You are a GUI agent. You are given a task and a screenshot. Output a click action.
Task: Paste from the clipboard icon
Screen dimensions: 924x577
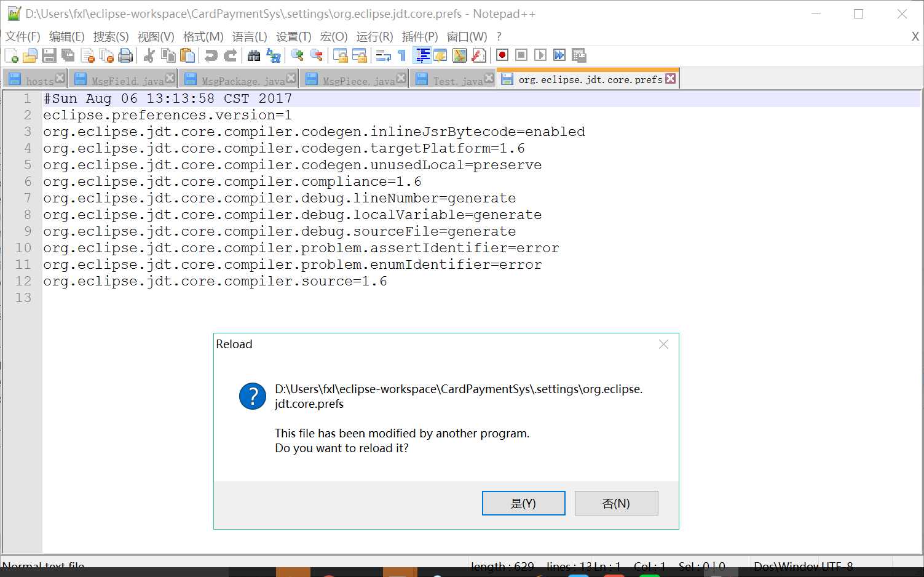click(187, 55)
